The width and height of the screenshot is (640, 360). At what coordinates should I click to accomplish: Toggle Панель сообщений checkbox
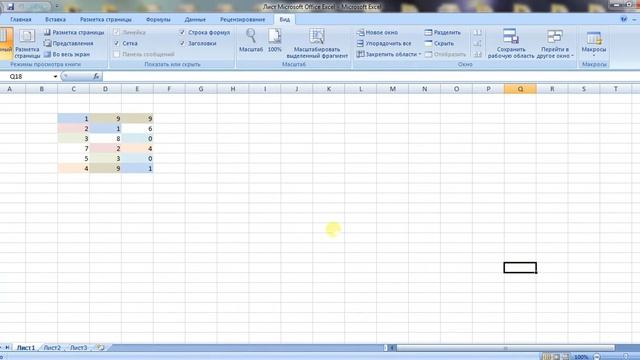(117, 54)
